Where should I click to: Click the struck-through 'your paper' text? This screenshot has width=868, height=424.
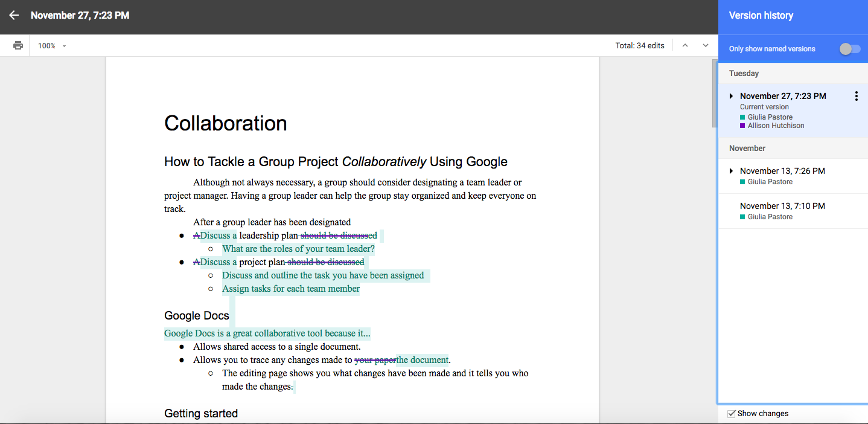(375, 360)
